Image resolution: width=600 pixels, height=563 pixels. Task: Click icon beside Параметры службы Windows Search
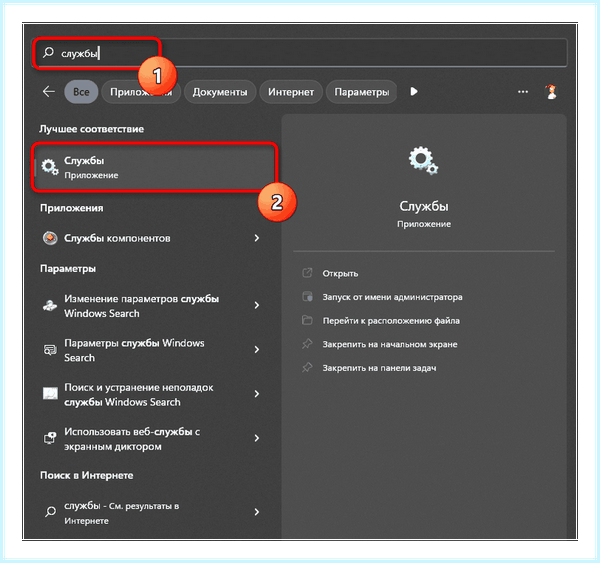click(x=50, y=350)
